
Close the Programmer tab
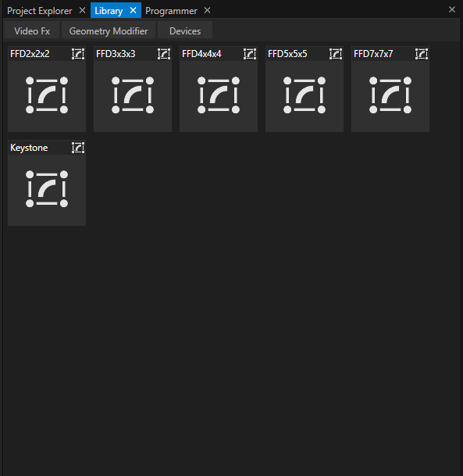[207, 11]
